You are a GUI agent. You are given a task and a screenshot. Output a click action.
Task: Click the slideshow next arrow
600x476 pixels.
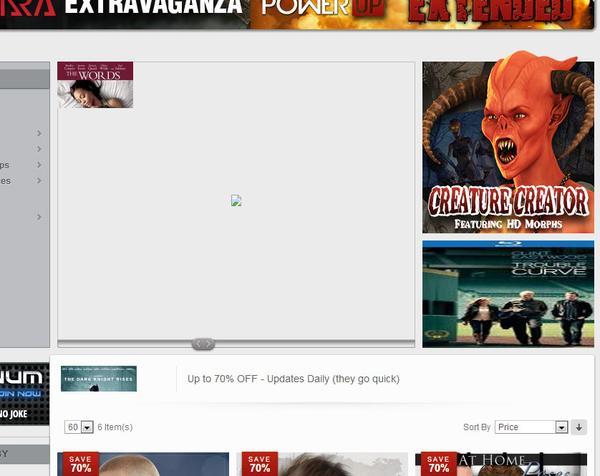click(x=209, y=344)
